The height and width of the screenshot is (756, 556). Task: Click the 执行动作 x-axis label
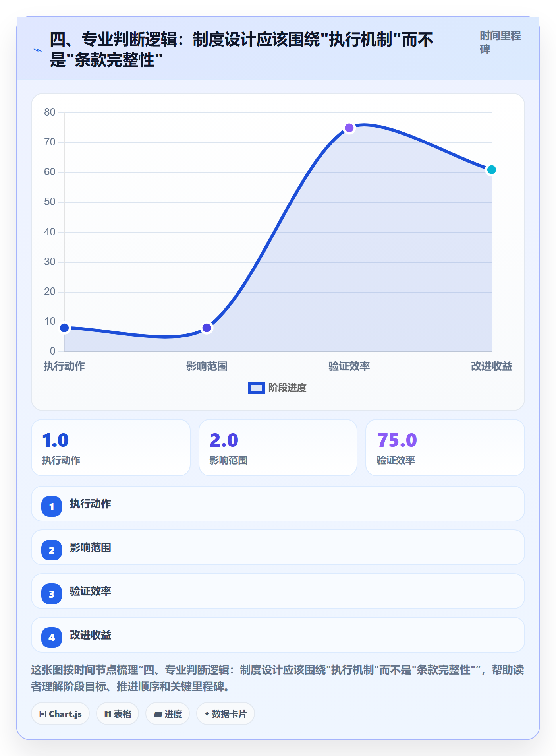64,366
